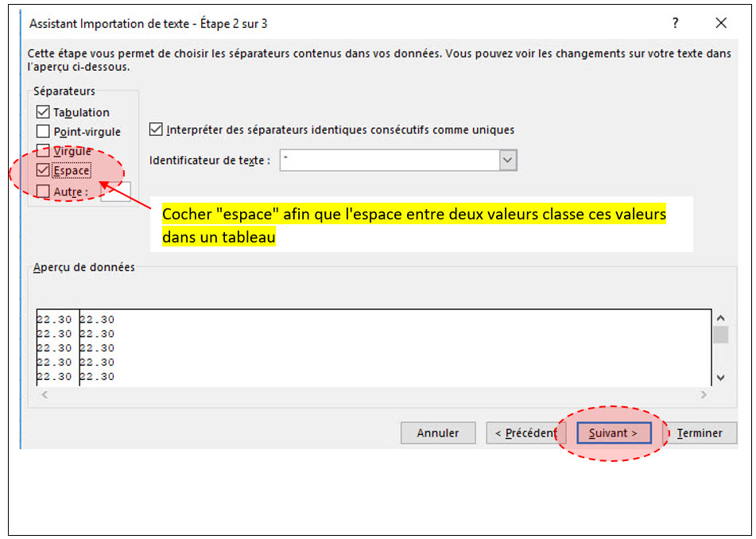This screenshot has width=756, height=539.
Task: Click the preview's left scroll arrow
Action: 45,394
